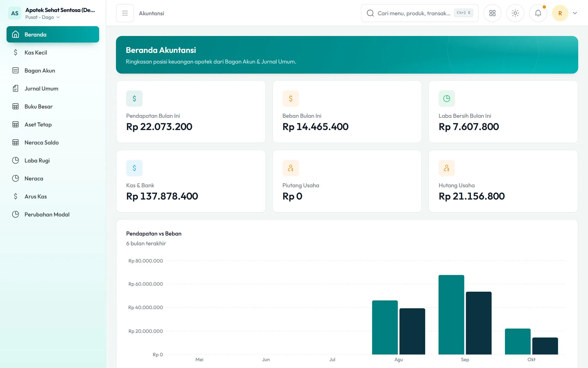The width and height of the screenshot is (588, 368).
Task: Click the Laba Rugi pie chart icon
Action: [x=16, y=160]
